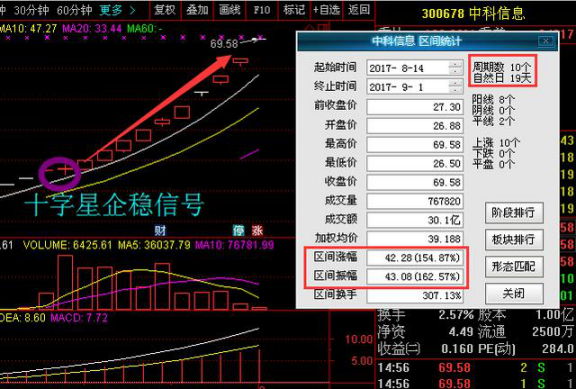Switch to 30分钟 period tab
The width and height of the screenshot is (576, 389).
coord(31,10)
